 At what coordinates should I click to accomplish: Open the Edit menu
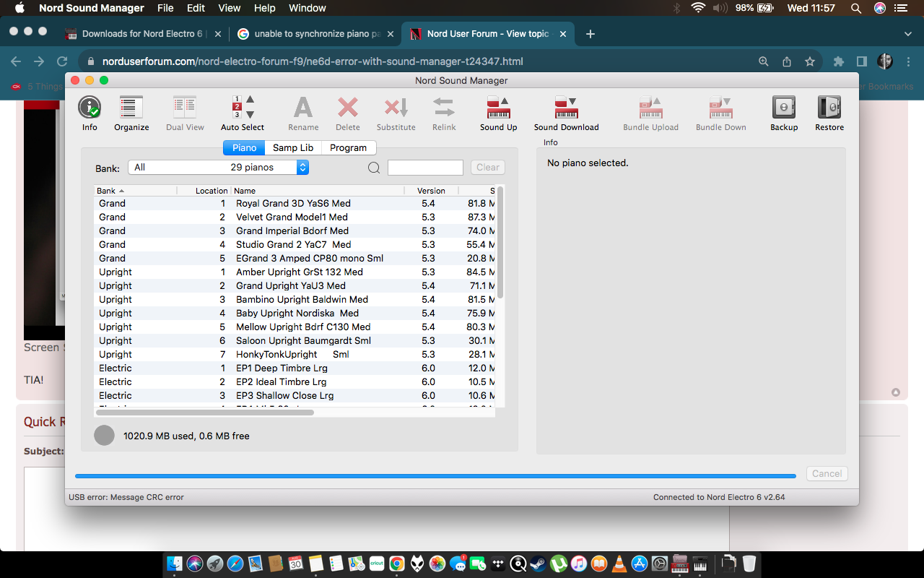(196, 8)
